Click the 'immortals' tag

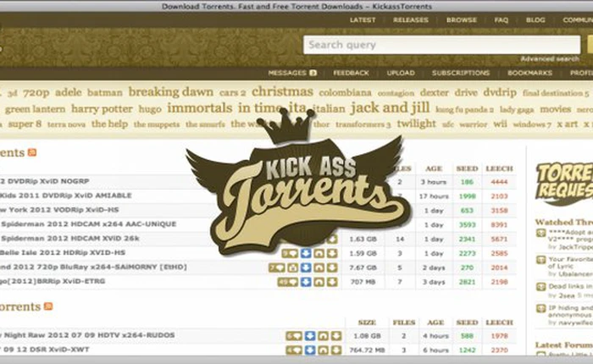click(200, 108)
